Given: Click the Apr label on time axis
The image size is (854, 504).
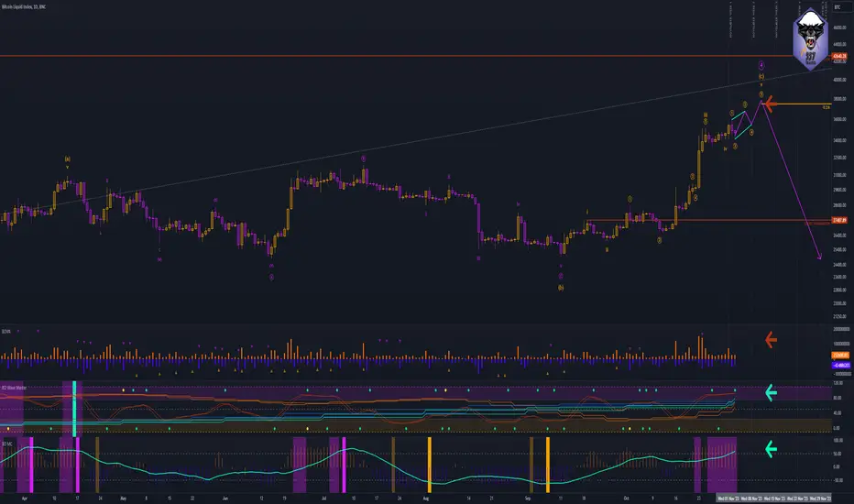Looking at the screenshot, I should pos(24,498).
